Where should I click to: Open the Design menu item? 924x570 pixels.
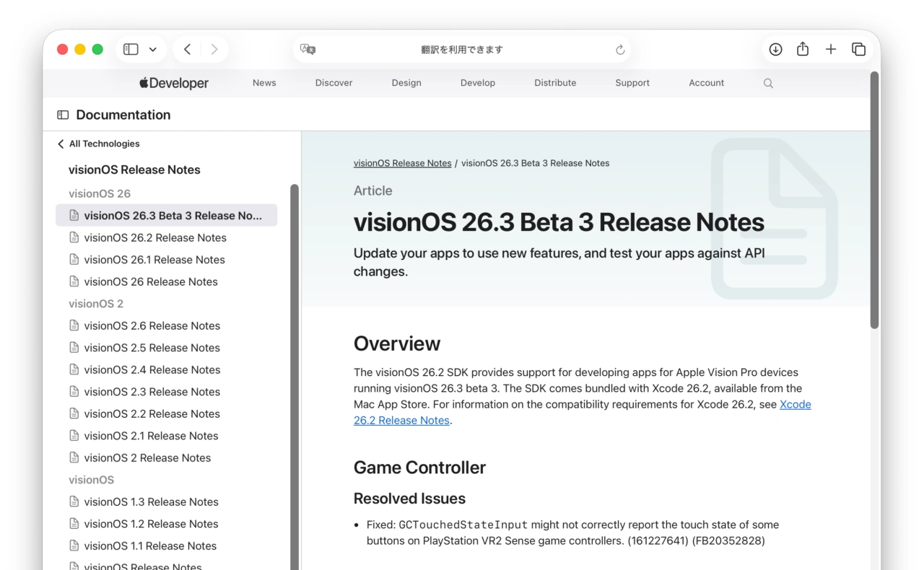(x=406, y=83)
